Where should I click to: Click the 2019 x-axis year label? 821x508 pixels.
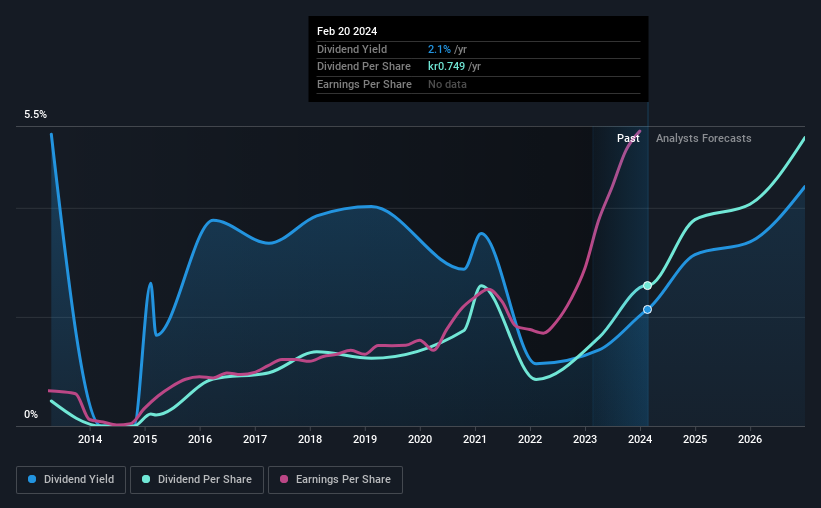pyautogui.click(x=365, y=439)
